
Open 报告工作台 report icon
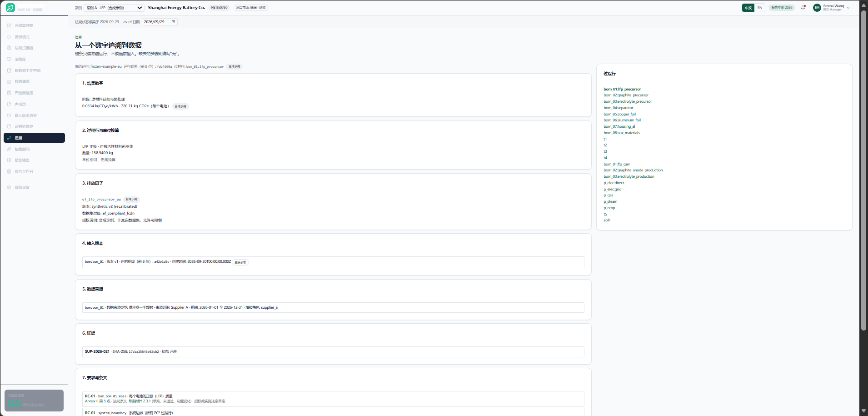coord(9,171)
